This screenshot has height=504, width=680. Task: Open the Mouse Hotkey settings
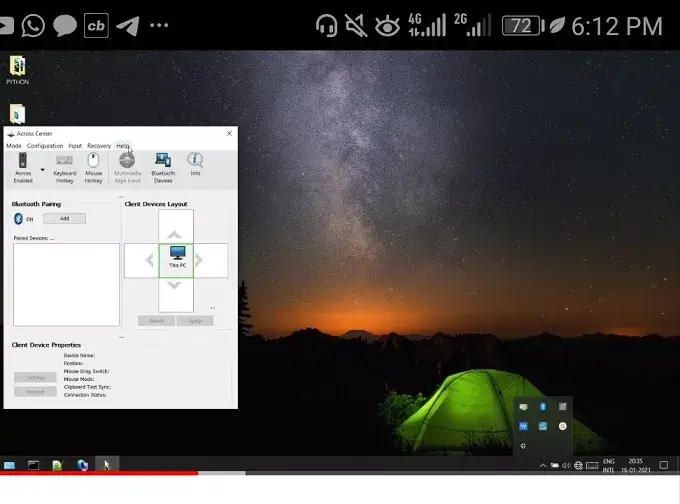point(93,168)
